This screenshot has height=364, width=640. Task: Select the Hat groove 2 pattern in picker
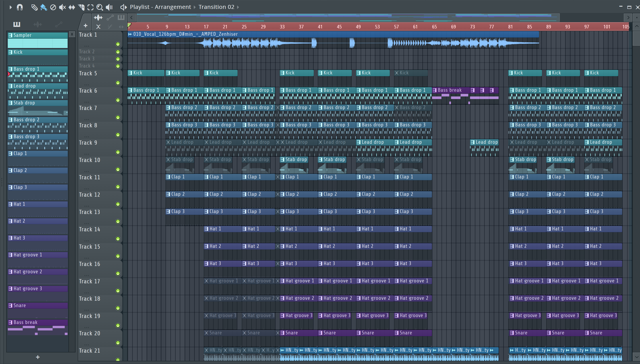tap(38, 276)
